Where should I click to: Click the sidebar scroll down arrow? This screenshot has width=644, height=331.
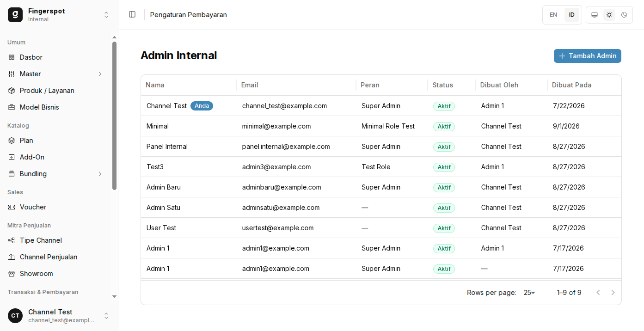click(114, 296)
